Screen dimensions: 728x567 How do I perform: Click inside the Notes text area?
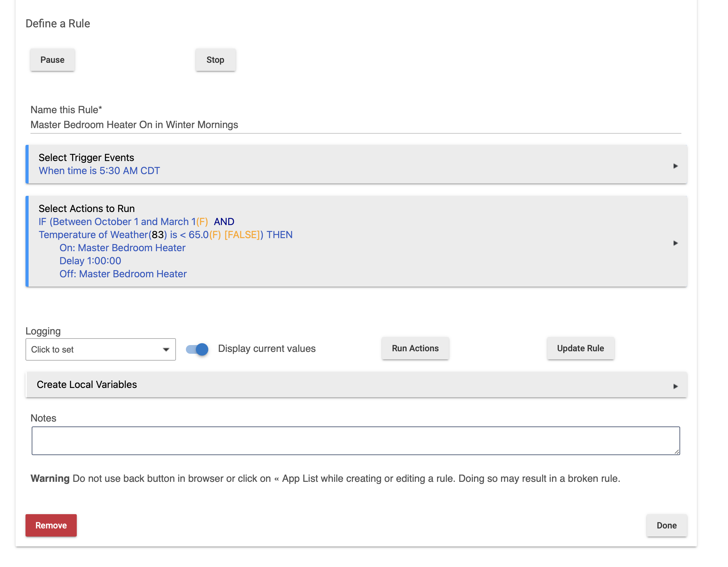tap(356, 441)
